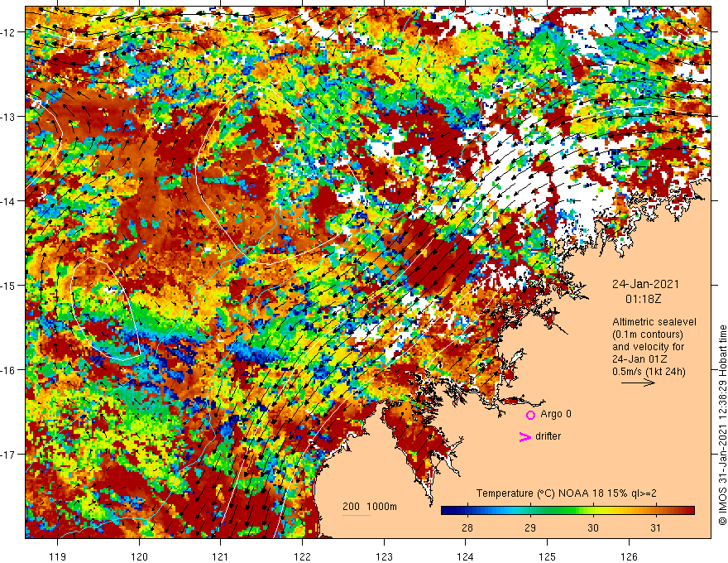Click the magenta Argo circle legend symbol
728x563 pixels.
(x=530, y=415)
